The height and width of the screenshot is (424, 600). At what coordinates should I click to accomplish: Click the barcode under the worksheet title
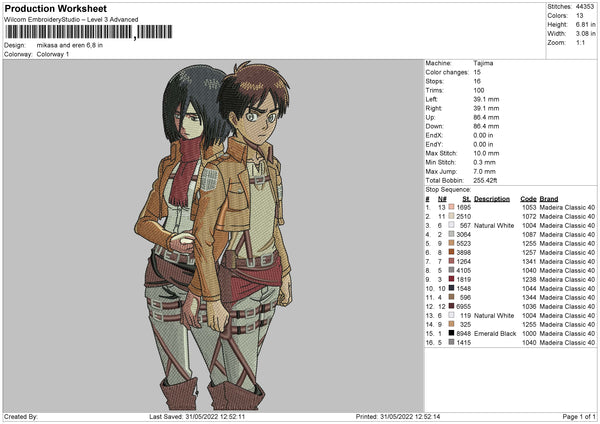tap(89, 32)
